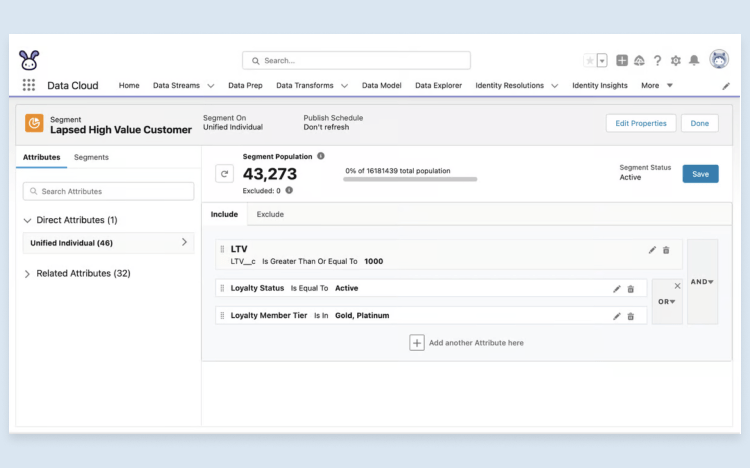Open the notifications bell

694,60
